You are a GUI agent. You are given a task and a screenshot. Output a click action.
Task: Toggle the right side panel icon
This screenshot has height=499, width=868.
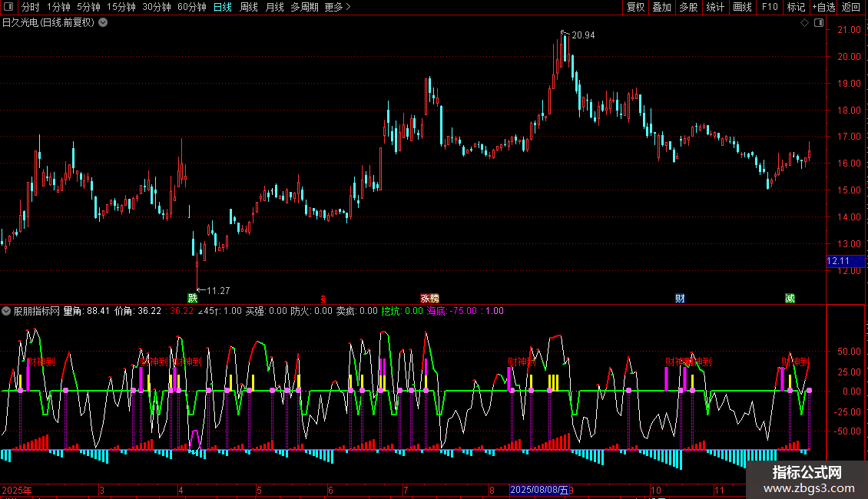(819, 23)
